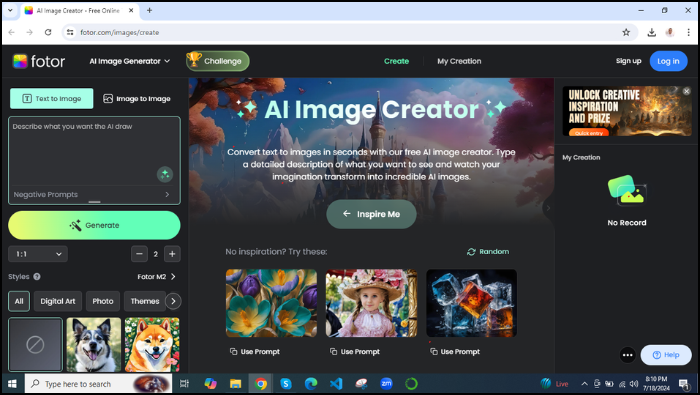Open Task View on the taskbar
Screen dimensions: 700x395
coord(184,384)
